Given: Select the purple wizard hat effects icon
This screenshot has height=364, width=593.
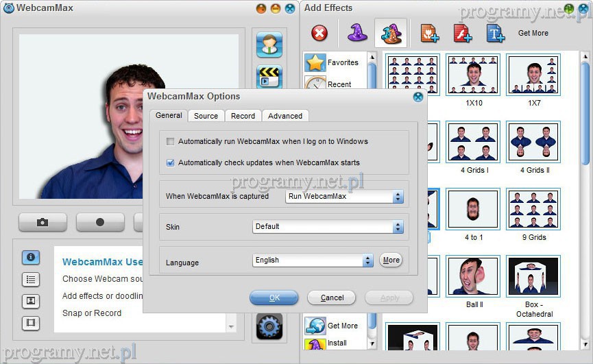Looking at the screenshot, I should (356, 32).
